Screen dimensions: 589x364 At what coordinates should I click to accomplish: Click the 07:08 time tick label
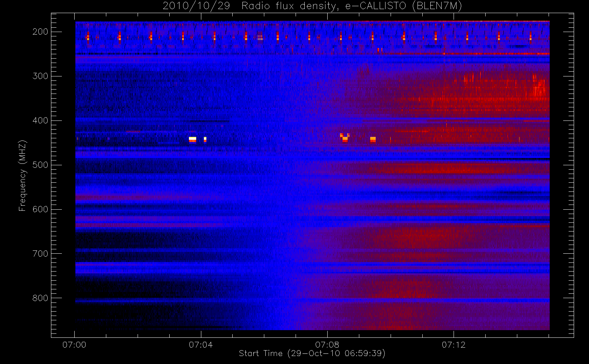point(327,345)
